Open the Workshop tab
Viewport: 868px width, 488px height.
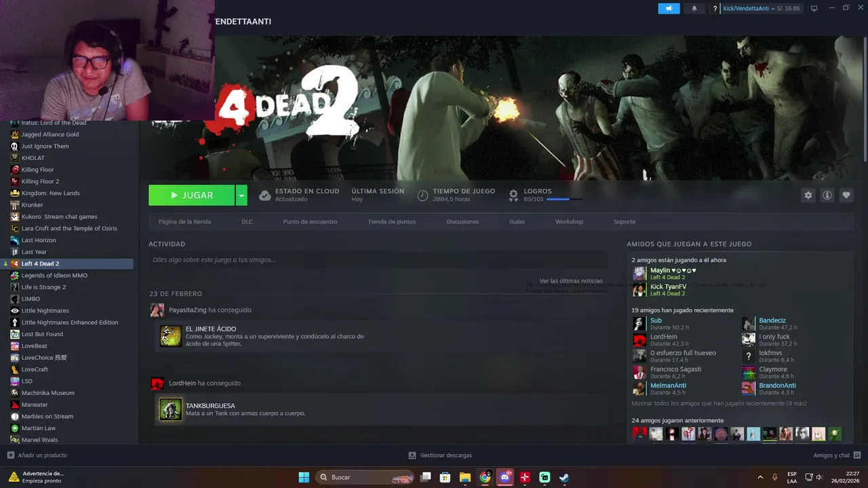click(x=569, y=222)
